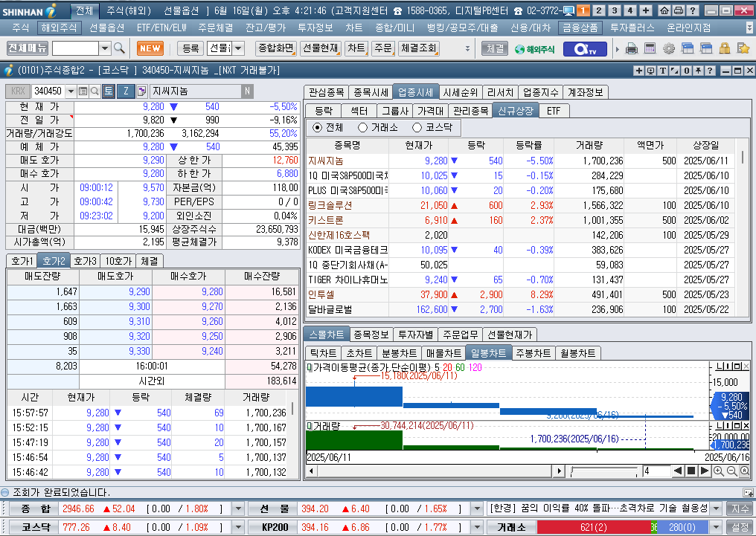Screen dimensions: 756x536
Task: Toggle the KRX exchange button
Action: (19, 91)
